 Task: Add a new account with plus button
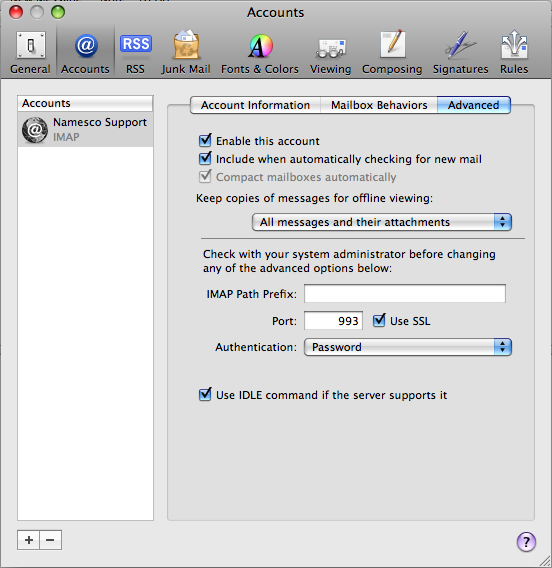[29, 540]
